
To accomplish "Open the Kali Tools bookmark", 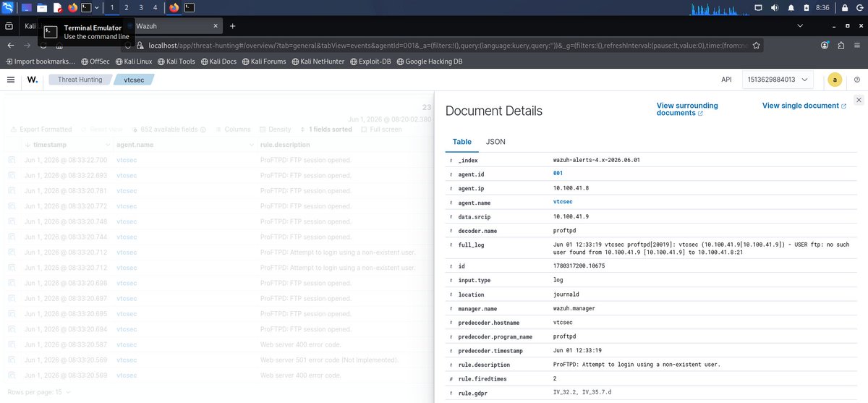I will pyautogui.click(x=176, y=61).
